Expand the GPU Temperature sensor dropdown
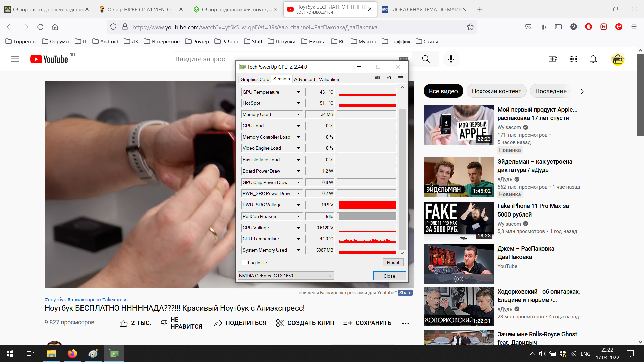644x362 pixels. point(298,92)
